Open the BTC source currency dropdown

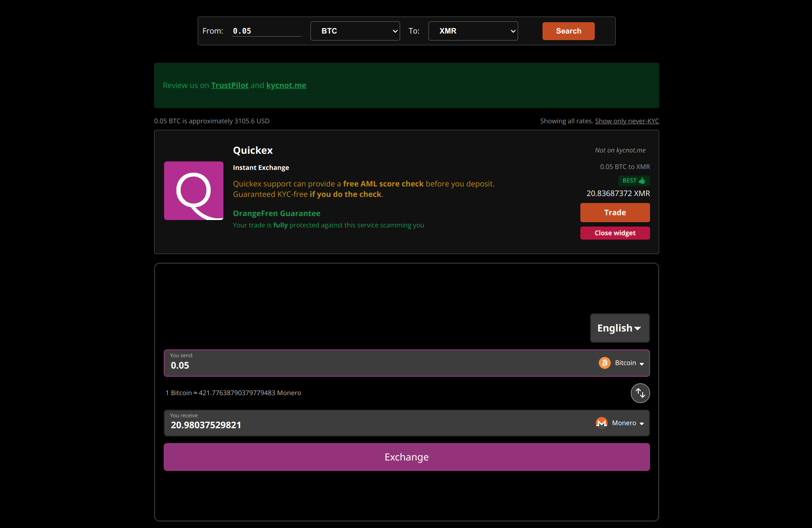(x=355, y=31)
